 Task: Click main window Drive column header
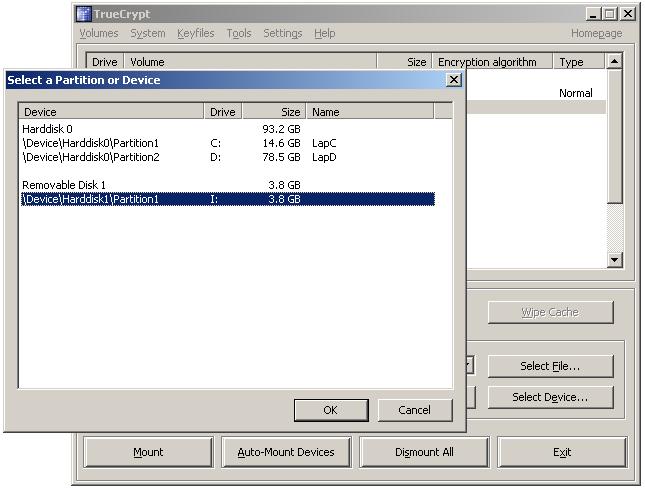pyautogui.click(x=105, y=62)
